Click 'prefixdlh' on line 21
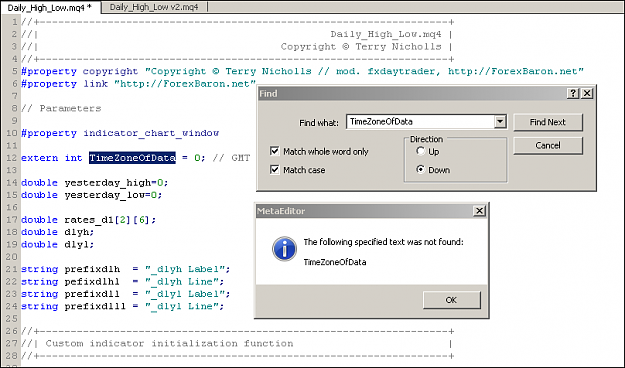This screenshot has height=368, width=625. pyautogui.click(x=92, y=269)
